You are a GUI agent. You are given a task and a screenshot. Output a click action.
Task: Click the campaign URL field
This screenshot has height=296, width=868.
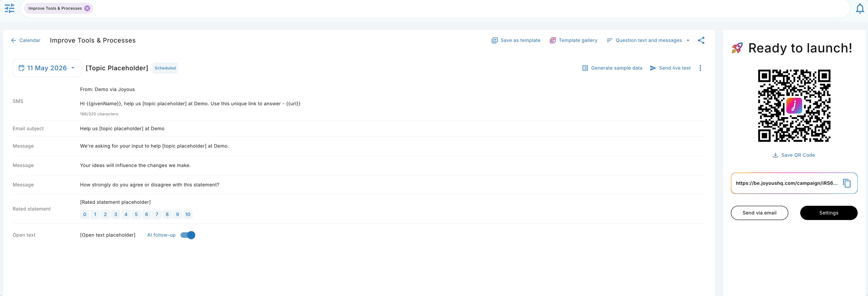click(794, 183)
